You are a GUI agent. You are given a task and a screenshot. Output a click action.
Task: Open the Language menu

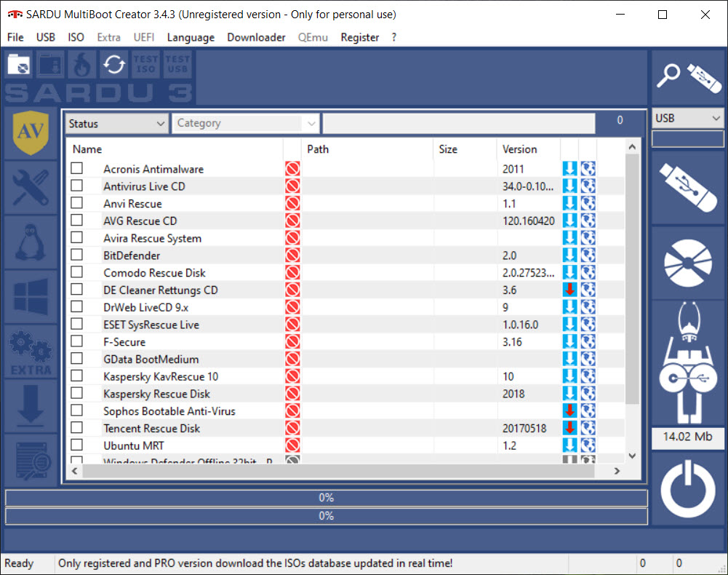point(191,37)
